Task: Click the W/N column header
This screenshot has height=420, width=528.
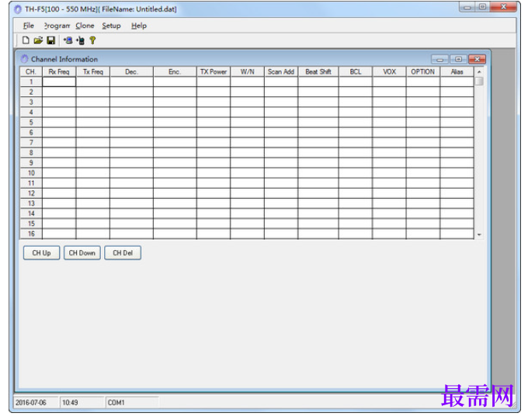Action: click(247, 71)
